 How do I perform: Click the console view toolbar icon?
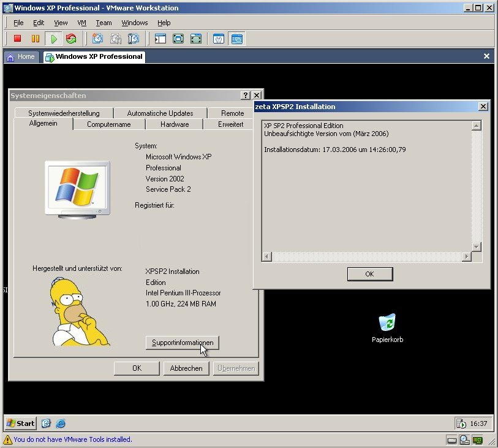[237, 39]
